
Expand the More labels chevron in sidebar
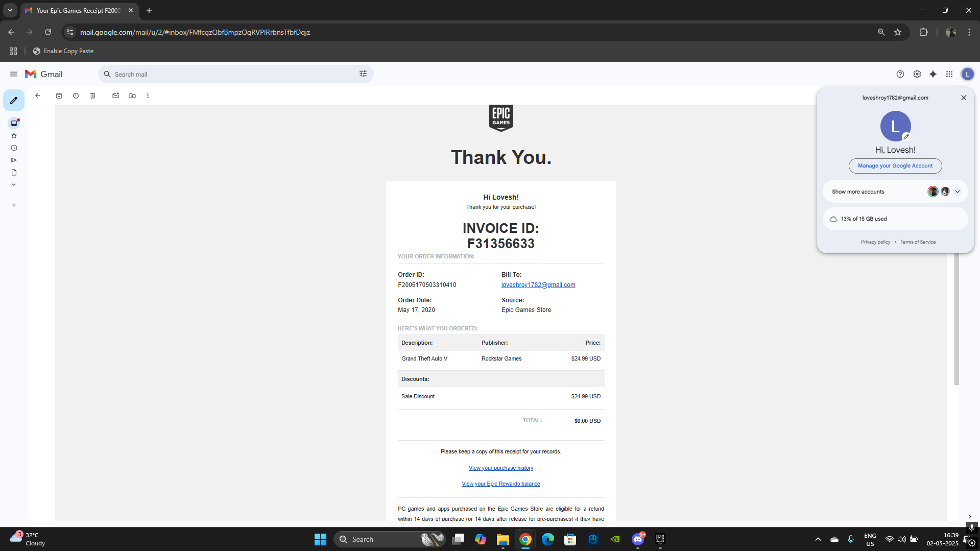click(14, 184)
